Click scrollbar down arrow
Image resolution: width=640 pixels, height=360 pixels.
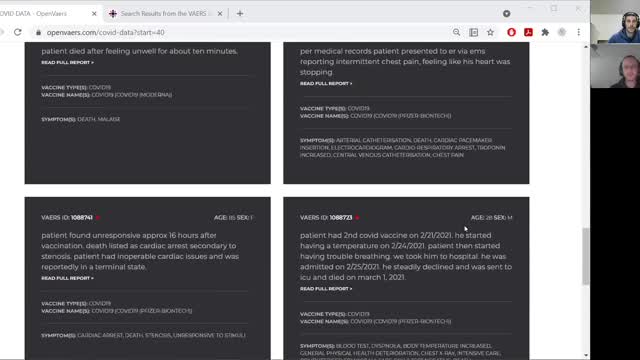[x=586, y=356]
